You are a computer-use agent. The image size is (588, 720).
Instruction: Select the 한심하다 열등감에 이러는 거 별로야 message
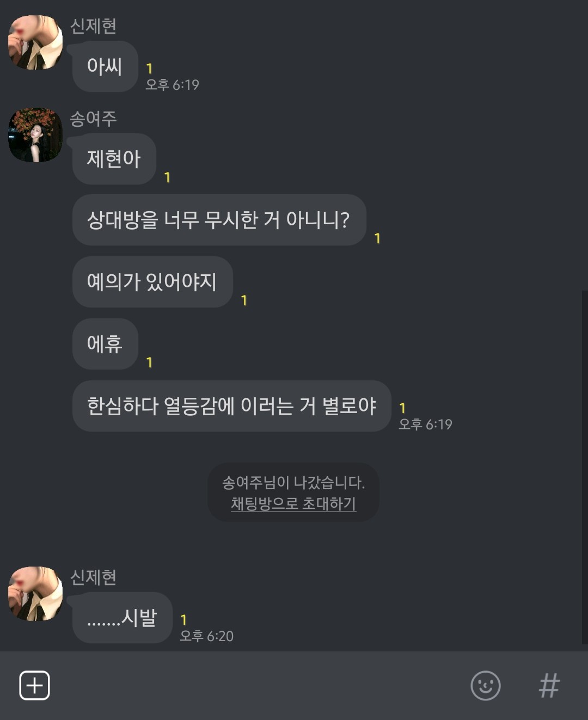pyautogui.click(x=232, y=406)
